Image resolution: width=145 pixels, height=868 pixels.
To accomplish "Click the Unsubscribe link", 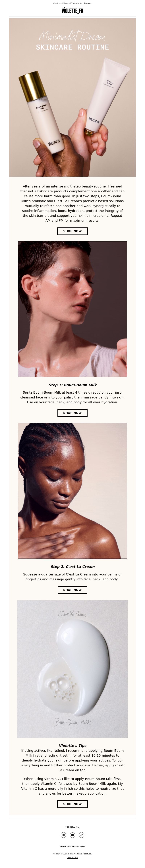I will coord(72,858).
